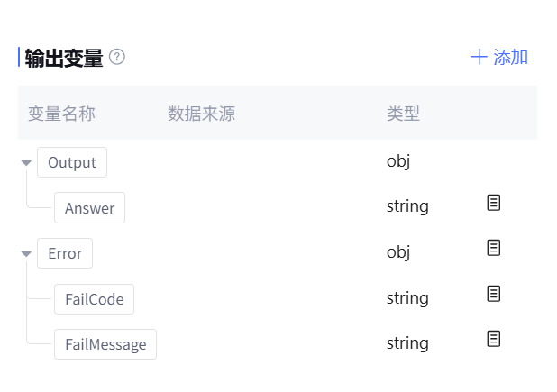
Task: Click the document icon in the FailMessage row
Action: click(493, 339)
